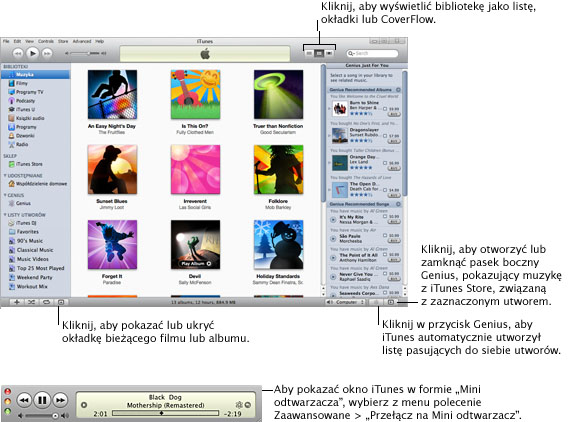570x422 pixels.
Task: Preview São Paulo song
Action: click(x=333, y=238)
